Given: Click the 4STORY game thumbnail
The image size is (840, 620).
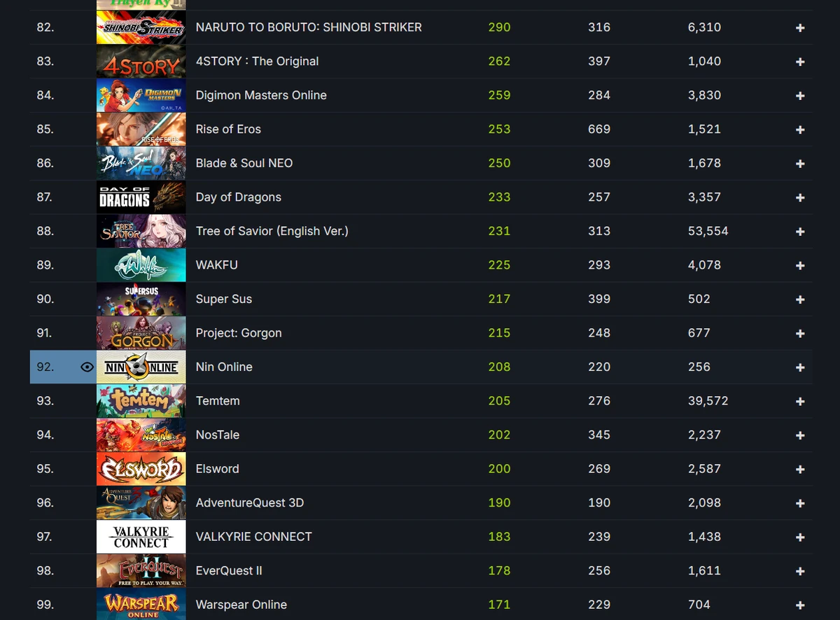Looking at the screenshot, I should pos(141,62).
